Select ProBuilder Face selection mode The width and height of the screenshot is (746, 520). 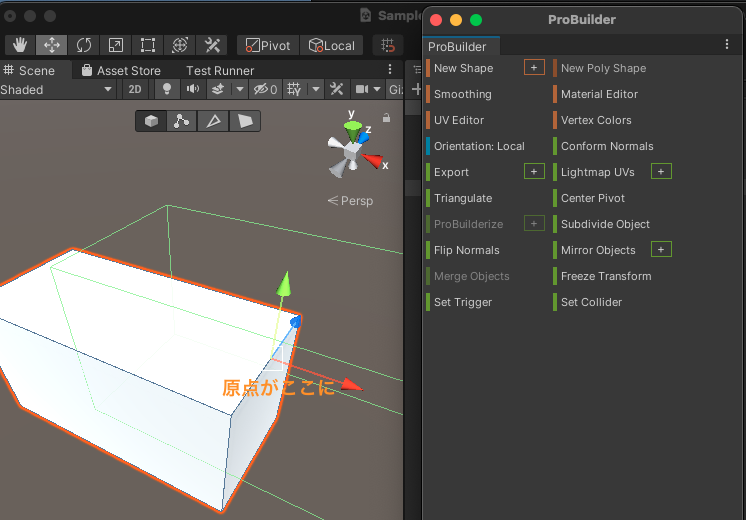245,121
